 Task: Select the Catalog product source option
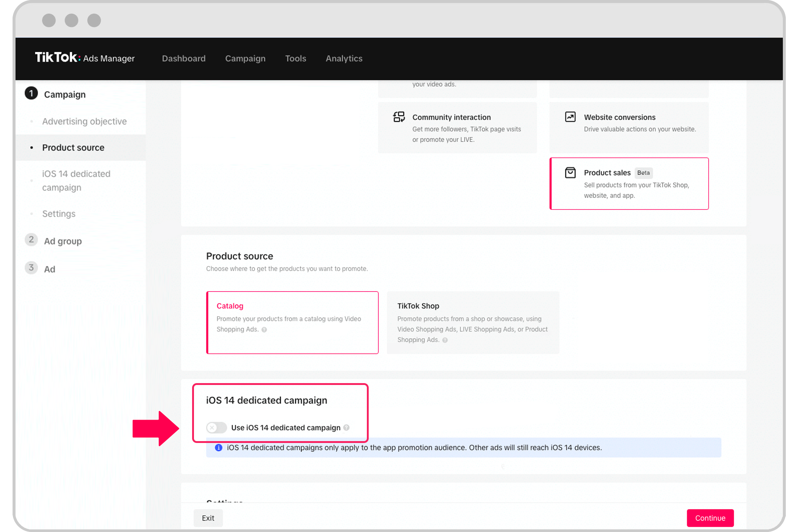(x=292, y=322)
